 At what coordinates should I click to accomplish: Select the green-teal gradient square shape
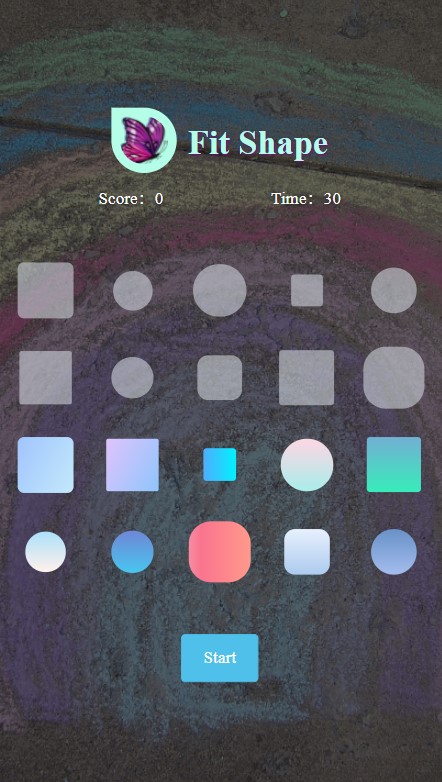pyautogui.click(x=394, y=464)
